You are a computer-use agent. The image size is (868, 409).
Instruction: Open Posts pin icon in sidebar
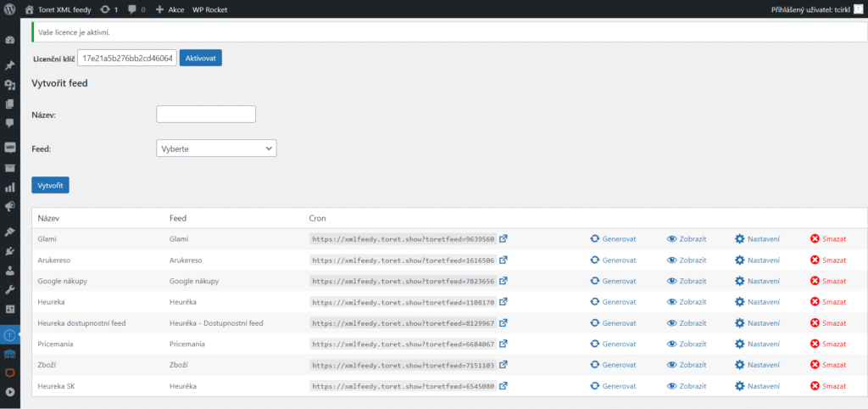coord(9,65)
